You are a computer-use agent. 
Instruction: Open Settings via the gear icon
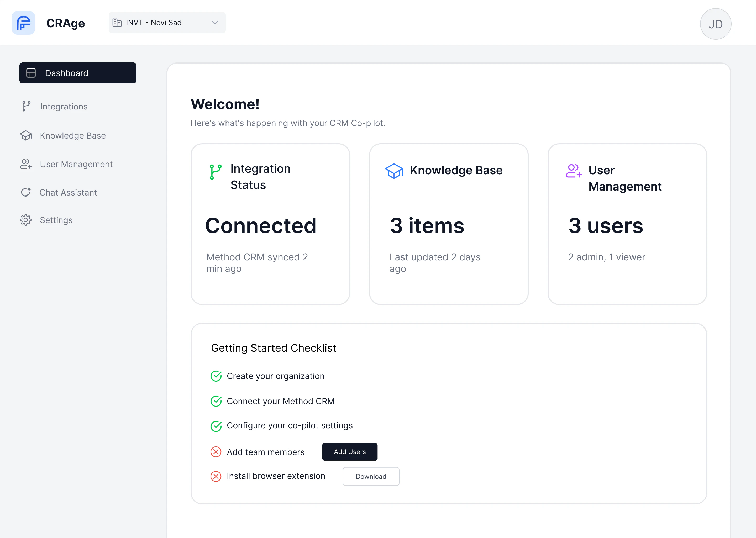tap(26, 220)
